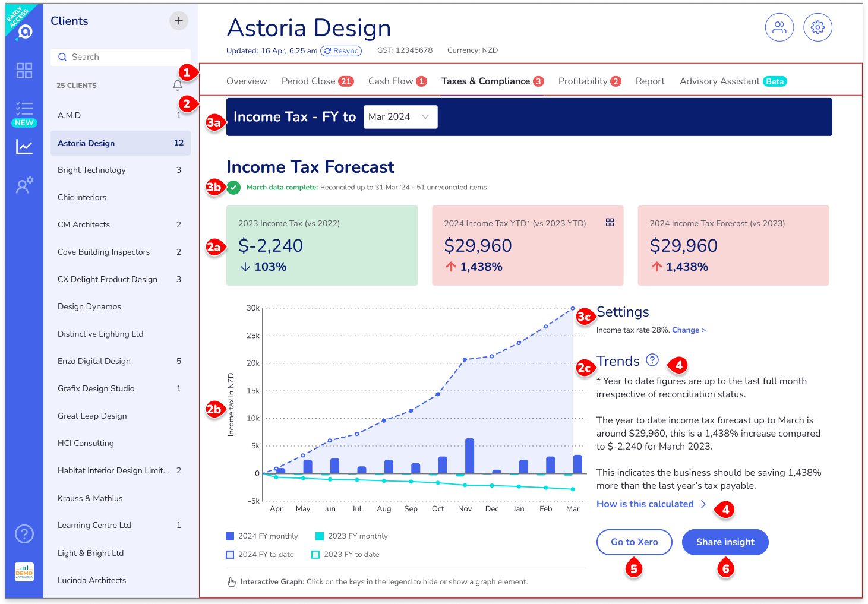This screenshot has height=604, width=868.
Task: Open the user settings icon in sidebar
Action: pos(24,185)
